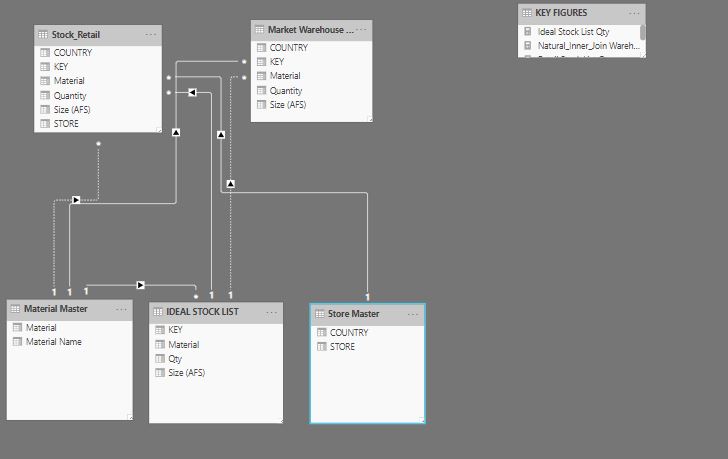Click the Store Master table header icon
Viewport: 728px width, 459px height.
pyautogui.click(x=319, y=314)
